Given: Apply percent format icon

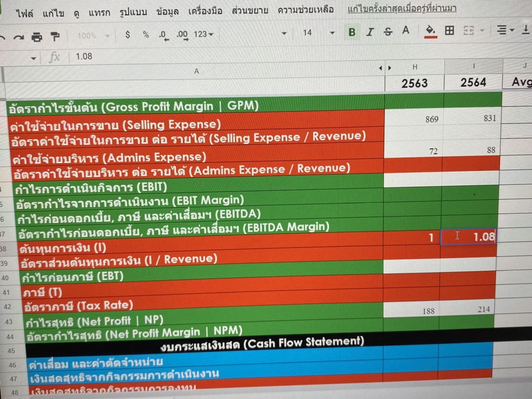Looking at the screenshot, I should [146, 35].
